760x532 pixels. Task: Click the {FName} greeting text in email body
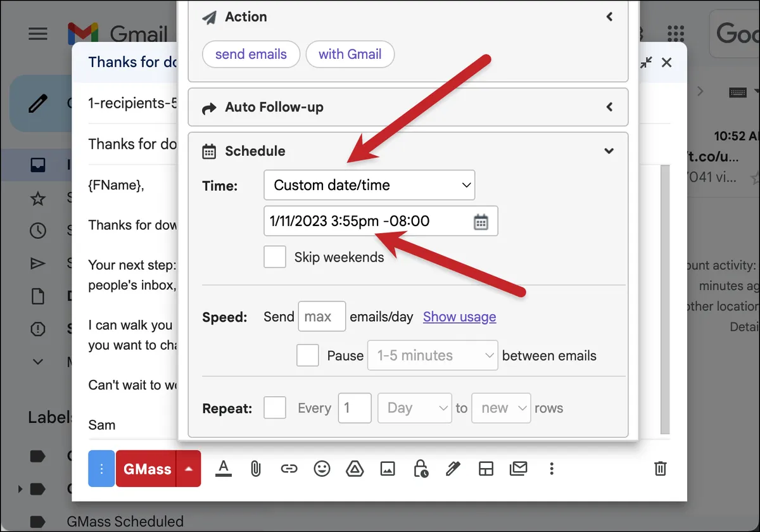(x=116, y=186)
